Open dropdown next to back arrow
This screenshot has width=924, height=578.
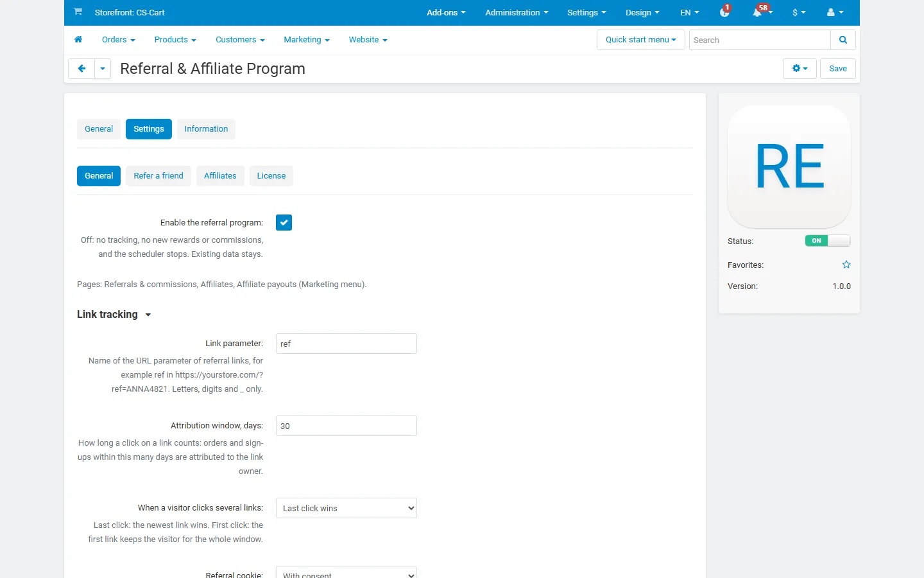103,69
